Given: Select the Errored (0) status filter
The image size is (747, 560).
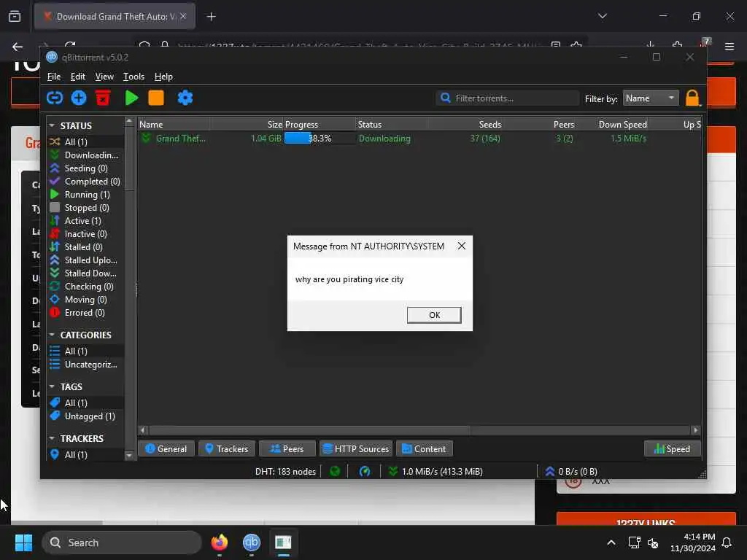Looking at the screenshot, I should [x=85, y=313].
